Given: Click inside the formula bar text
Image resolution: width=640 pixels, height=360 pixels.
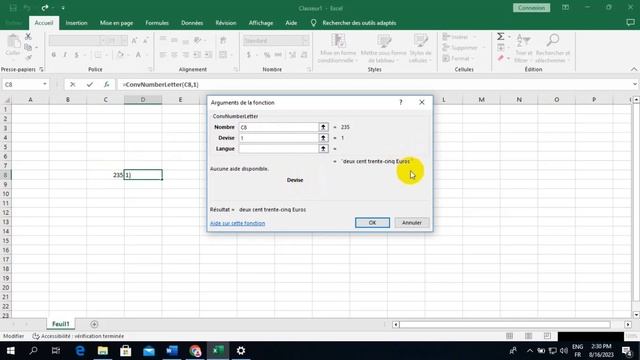Looking at the screenshot, I should [x=161, y=84].
